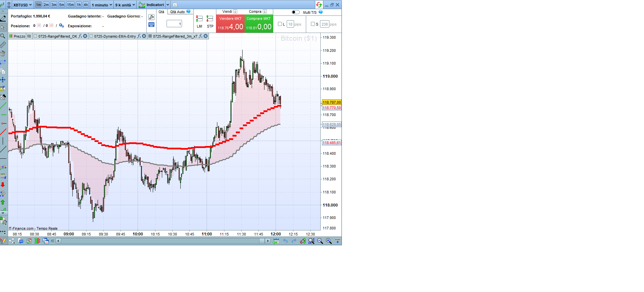644x292 pixels.
Task: Select the green upward arrow tool
Action: pos(3,202)
